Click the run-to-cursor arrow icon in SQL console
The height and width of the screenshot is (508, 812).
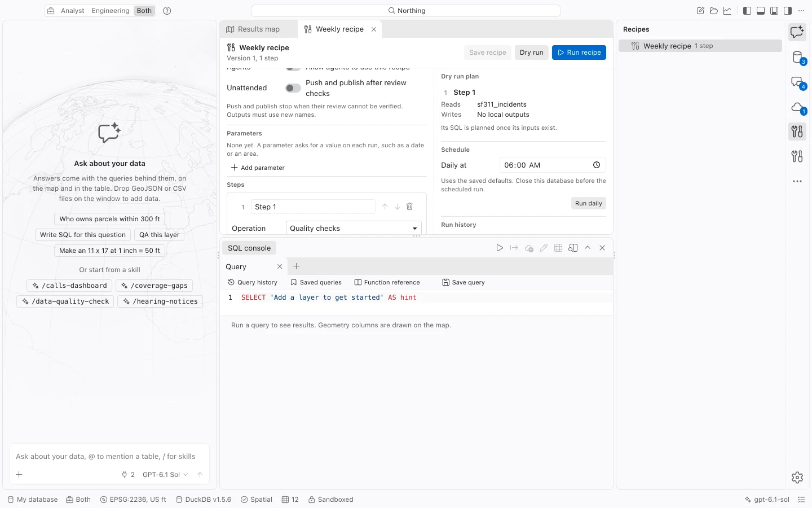tap(514, 248)
